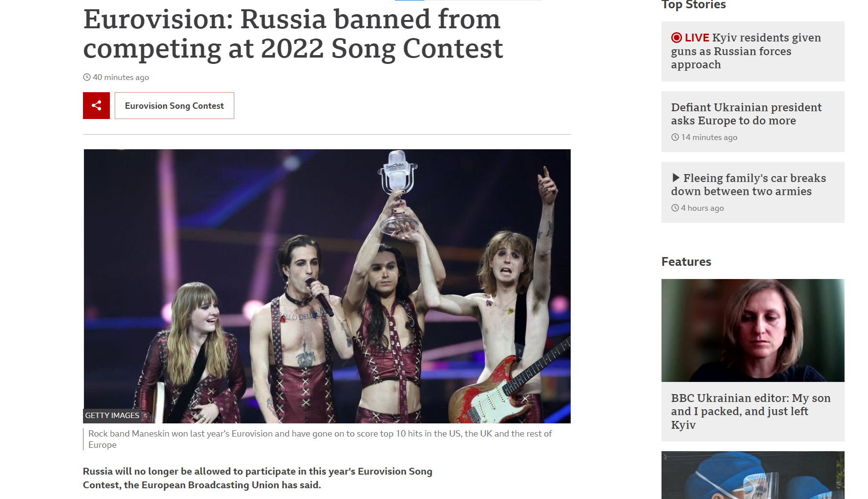This screenshot has width=868, height=499.
Task: Click the GETTY IMAGES credit label
Action: click(112, 416)
